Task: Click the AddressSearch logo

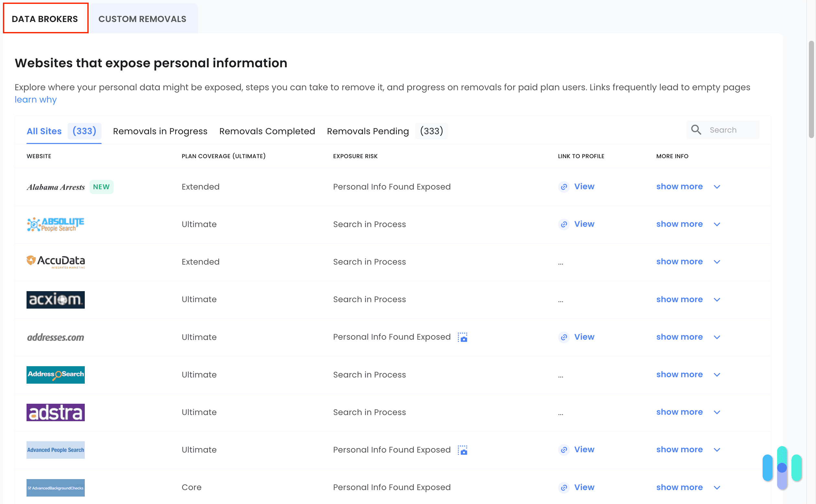Action: 55,375
